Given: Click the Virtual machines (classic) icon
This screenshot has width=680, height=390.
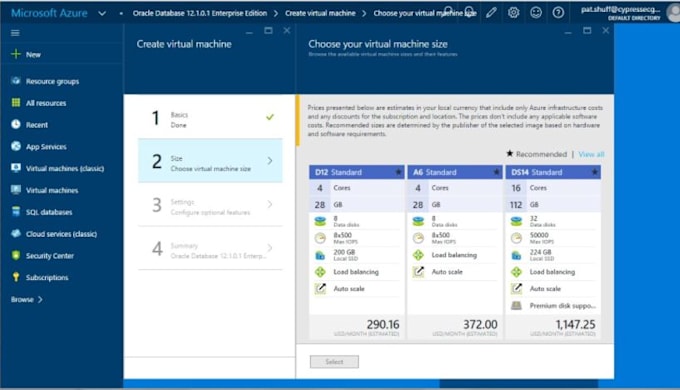Looking at the screenshot, I should (x=16, y=168).
